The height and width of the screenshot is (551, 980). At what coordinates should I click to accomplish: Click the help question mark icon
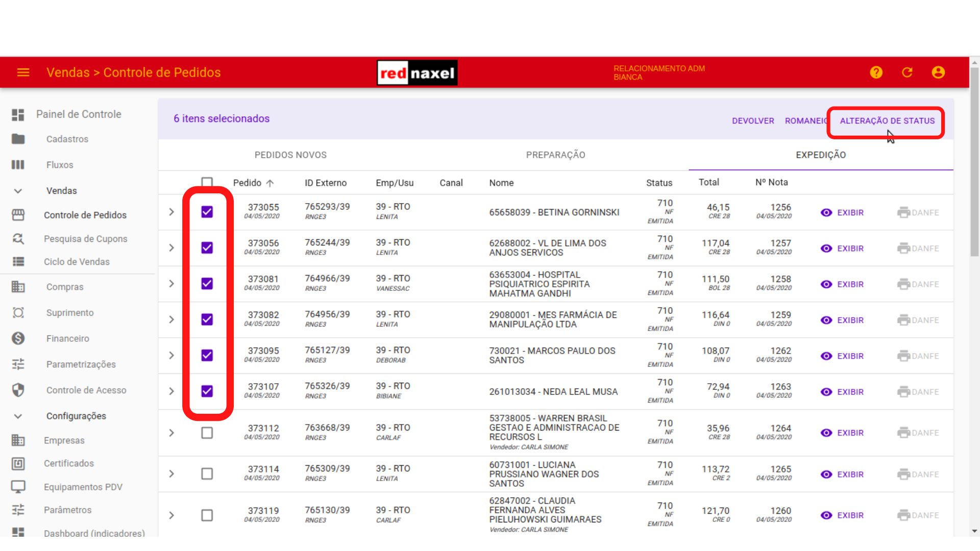pos(876,72)
